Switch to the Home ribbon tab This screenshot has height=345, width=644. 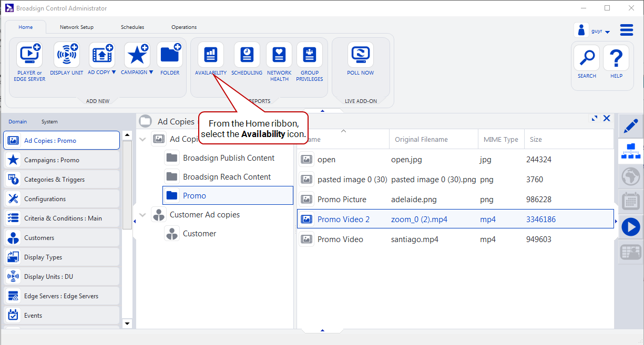pyautogui.click(x=26, y=27)
